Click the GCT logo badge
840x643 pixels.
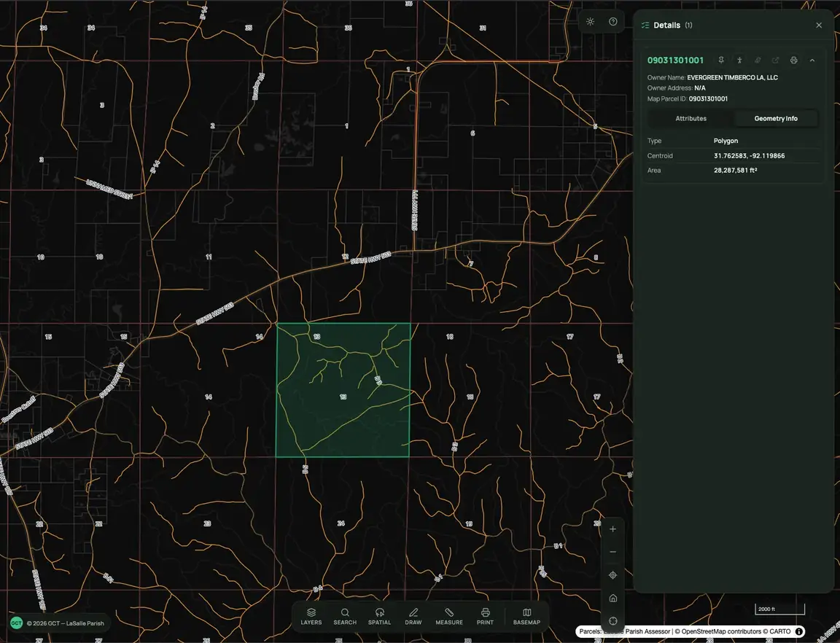pyautogui.click(x=17, y=623)
